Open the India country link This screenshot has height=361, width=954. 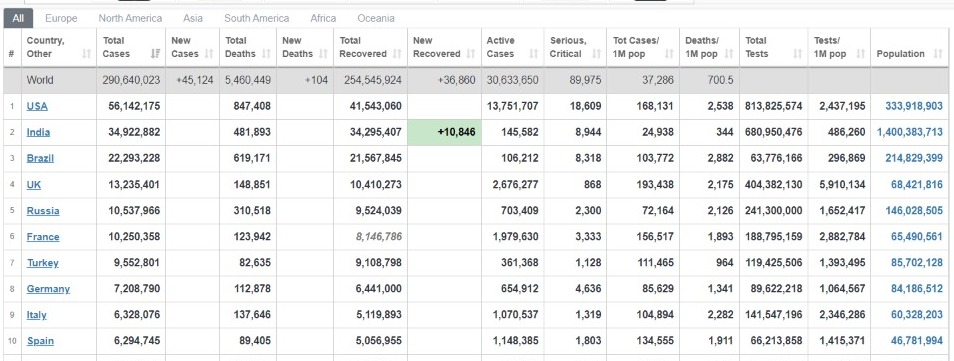coord(38,132)
